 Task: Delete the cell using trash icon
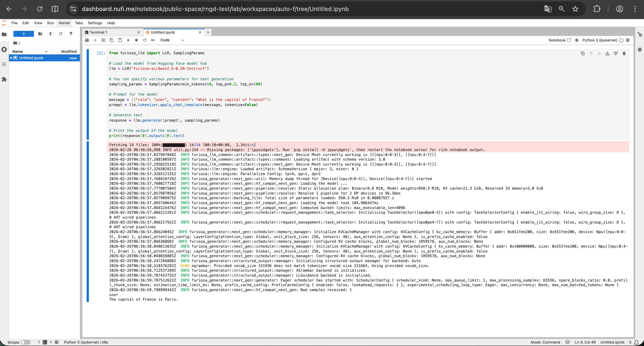[x=624, y=53]
